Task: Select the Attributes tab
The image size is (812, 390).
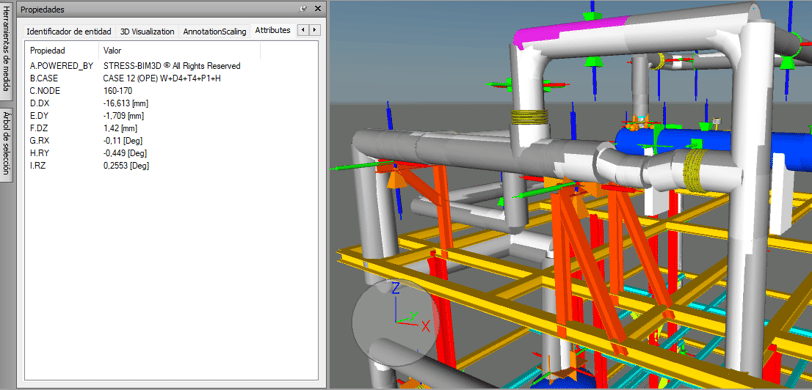Action: [272, 30]
